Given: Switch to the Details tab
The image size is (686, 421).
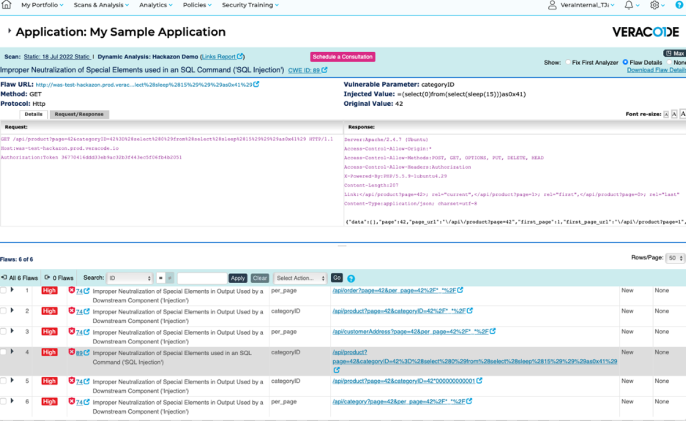Looking at the screenshot, I should click(x=34, y=114).
